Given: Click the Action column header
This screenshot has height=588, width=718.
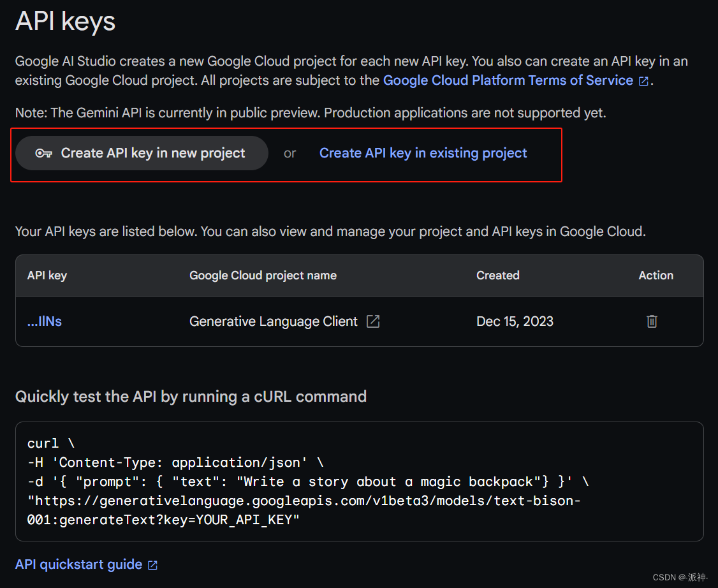Looking at the screenshot, I should click(x=656, y=276).
